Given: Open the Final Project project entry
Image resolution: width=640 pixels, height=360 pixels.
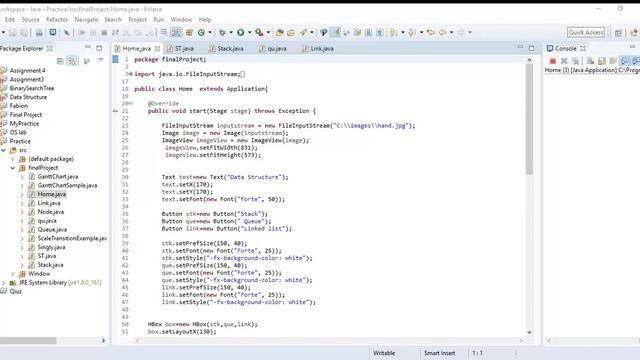Looking at the screenshot, I should click(25, 115).
